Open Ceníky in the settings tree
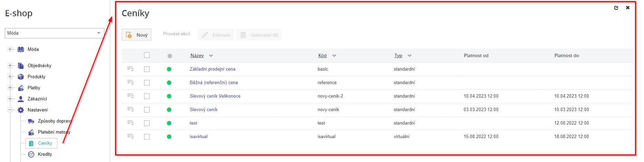 click(45, 143)
